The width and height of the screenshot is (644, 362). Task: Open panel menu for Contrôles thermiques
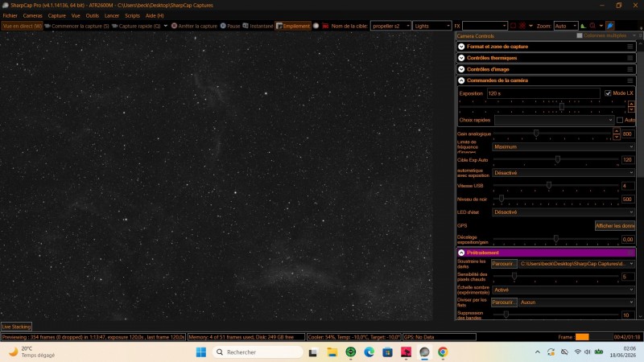tap(630, 58)
